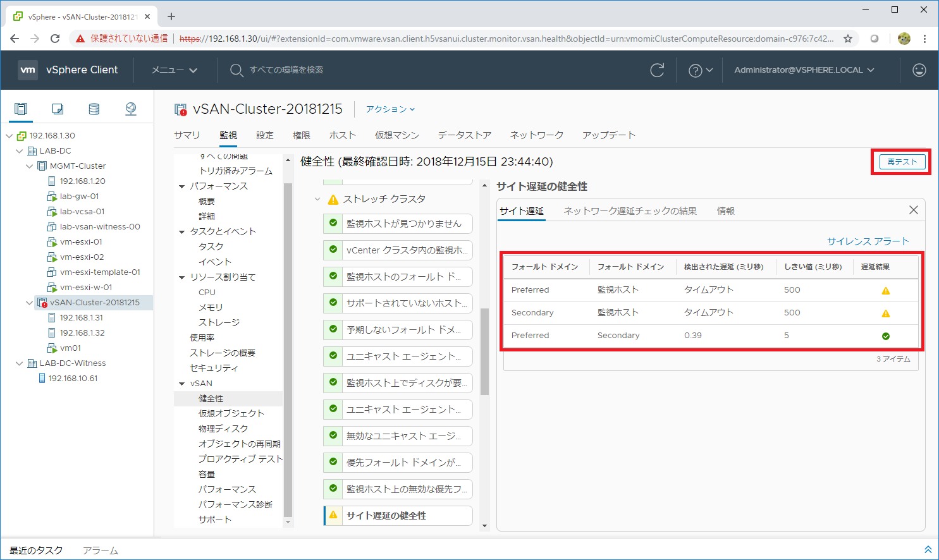This screenshot has height=560, width=939.
Task: Open the 情報 tab in detail panel
Action: coord(726,211)
